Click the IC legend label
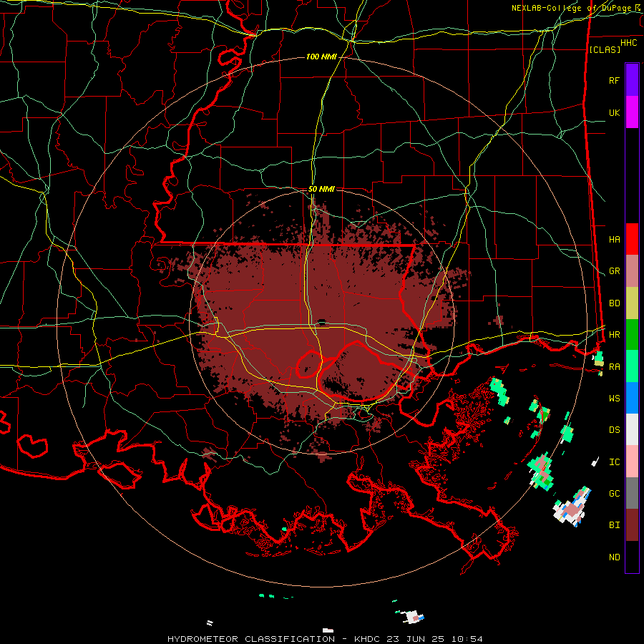This screenshot has height=644, width=644. click(614, 462)
